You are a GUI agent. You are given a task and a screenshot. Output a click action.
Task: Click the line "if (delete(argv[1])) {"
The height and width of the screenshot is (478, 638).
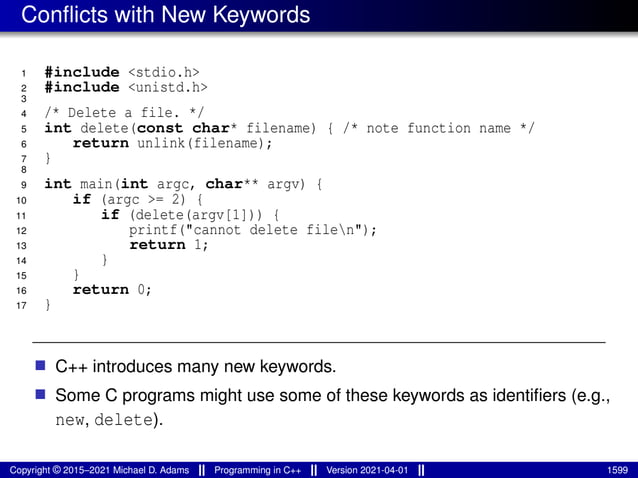(190, 214)
